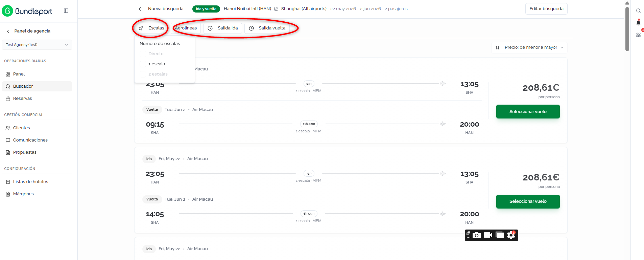This screenshot has width=644, height=260.
Task: Click the 2 pasajeros text
Action: pos(396,9)
